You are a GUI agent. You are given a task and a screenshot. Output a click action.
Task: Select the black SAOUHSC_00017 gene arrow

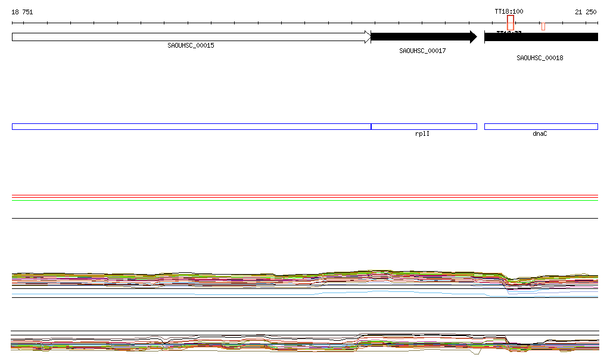tap(423, 37)
